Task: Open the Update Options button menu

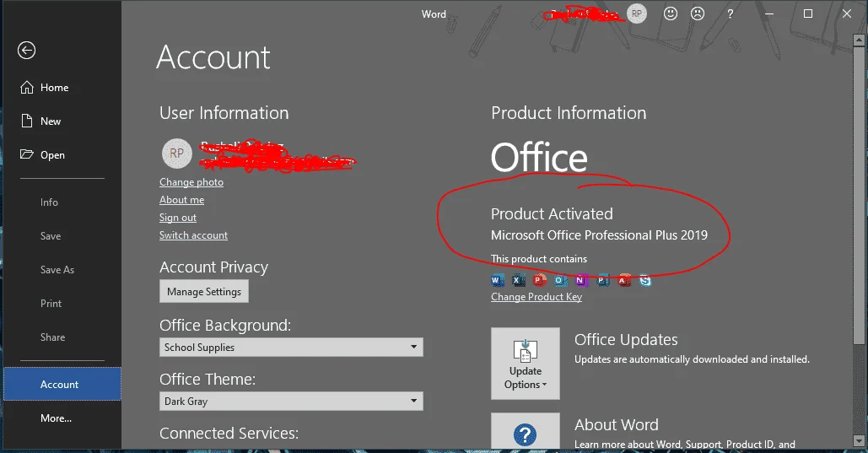Action: pos(526,364)
